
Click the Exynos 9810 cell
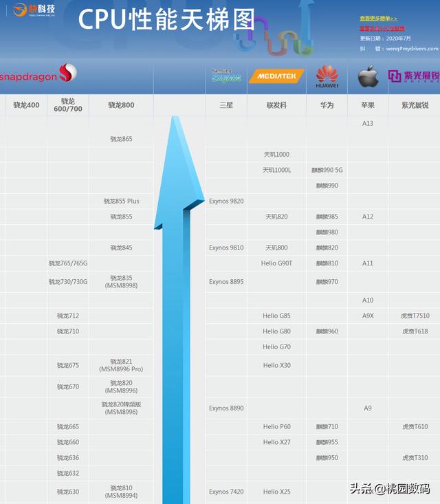(x=226, y=248)
